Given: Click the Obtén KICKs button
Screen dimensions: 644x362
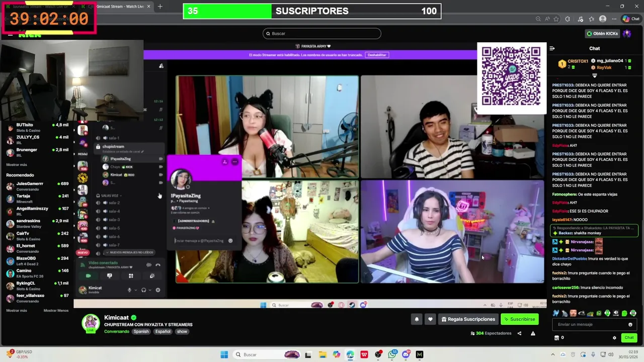Looking at the screenshot, I should click(x=602, y=34).
